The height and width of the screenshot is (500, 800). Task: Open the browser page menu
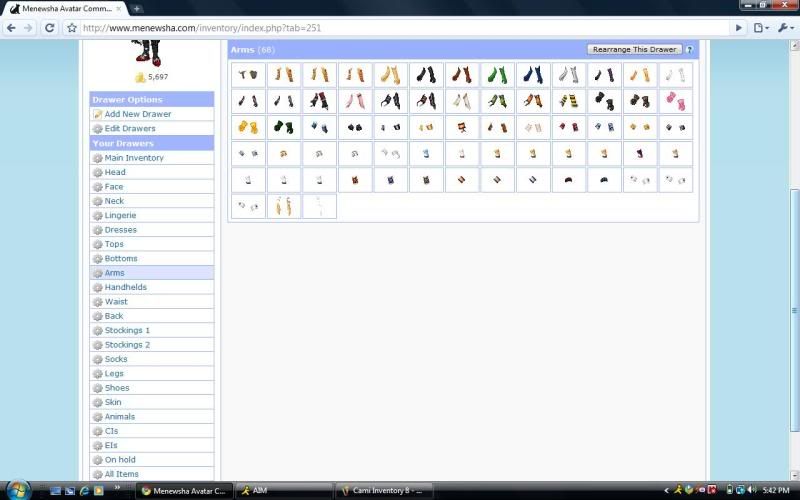(761, 28)
